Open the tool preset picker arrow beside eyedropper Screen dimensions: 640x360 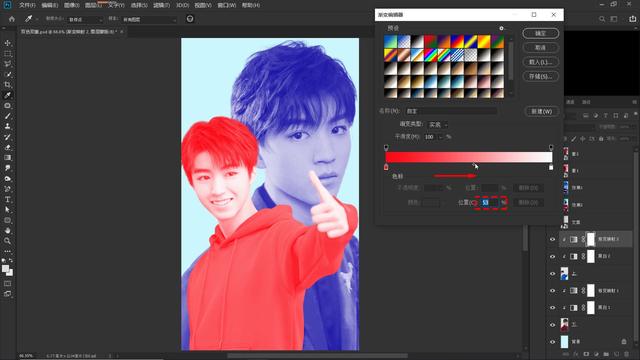tap(37, 19)
